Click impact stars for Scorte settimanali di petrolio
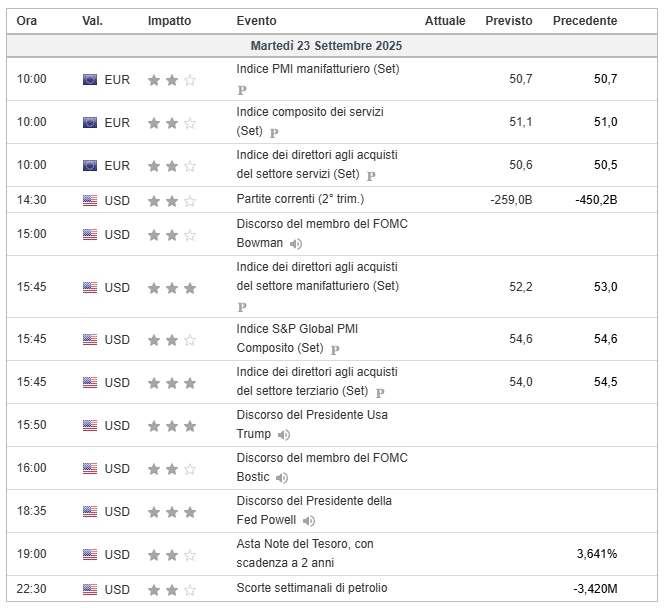This screenshot has height=608, width=666. pos(172,588)
